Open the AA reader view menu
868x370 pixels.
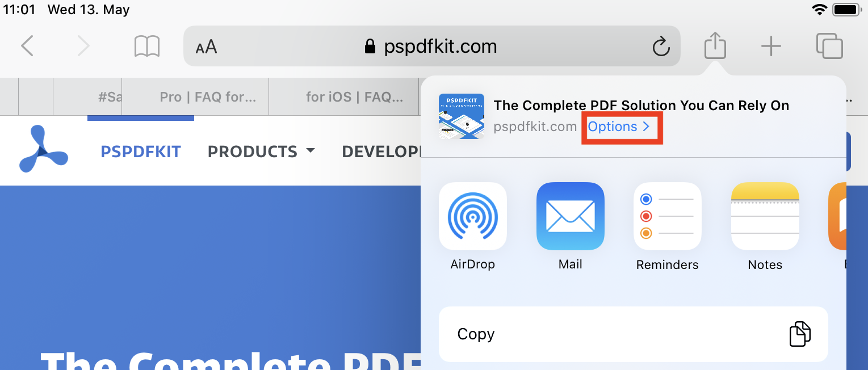click(206, 47)
